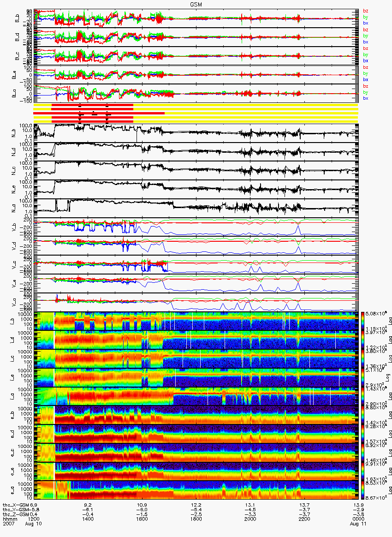Image resolution: width=392 pixels, height=537 pixels.
Task: Click the color bar next to i_d
Action: 362,340
